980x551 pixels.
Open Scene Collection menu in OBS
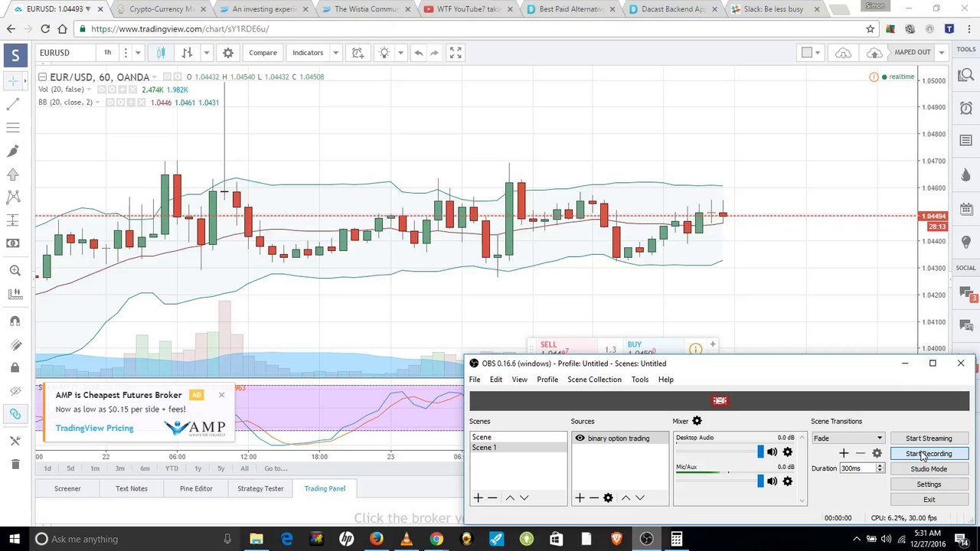click(x=594, y=380)
